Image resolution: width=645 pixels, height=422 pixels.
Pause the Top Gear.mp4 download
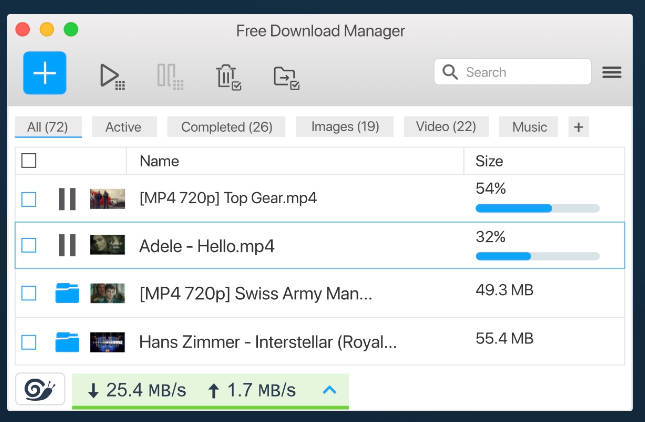pos(67,199)
